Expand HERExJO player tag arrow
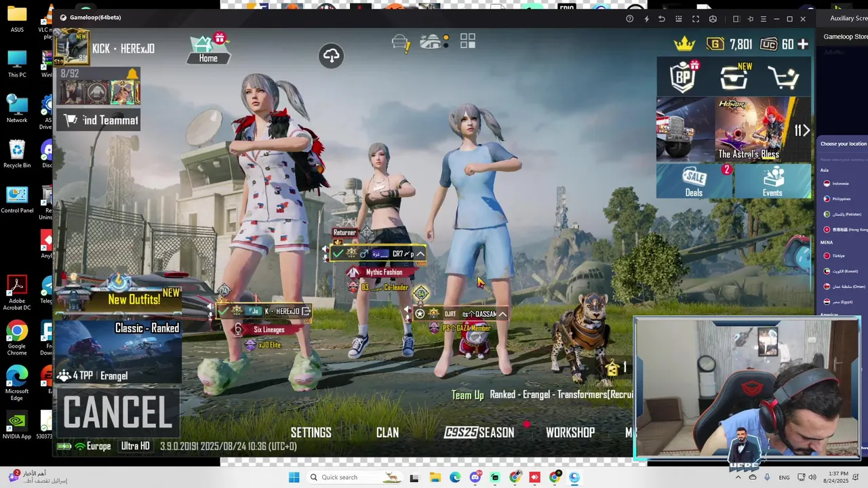The height and width of the screenshot is (488, 868). (x=306, y=311)
